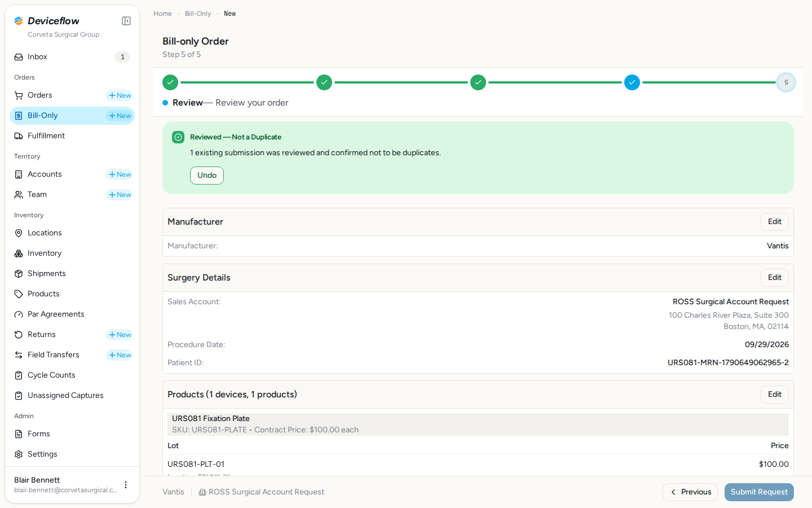Go to Par Agreements page
Image resolution: width=812 pixels, height=508 pixels.
coord(72,314)
